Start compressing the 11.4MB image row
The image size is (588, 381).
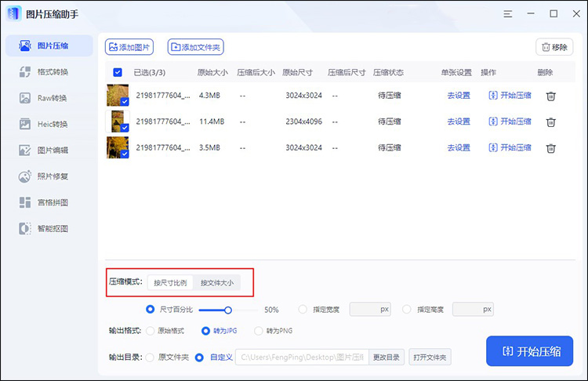tap(510, 122)
